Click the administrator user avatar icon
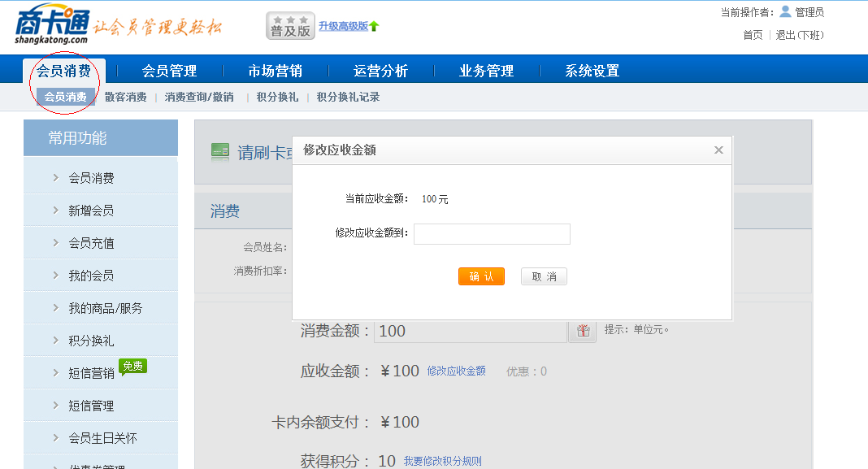This screenshot has width=868, height=469. coord(785,11)
